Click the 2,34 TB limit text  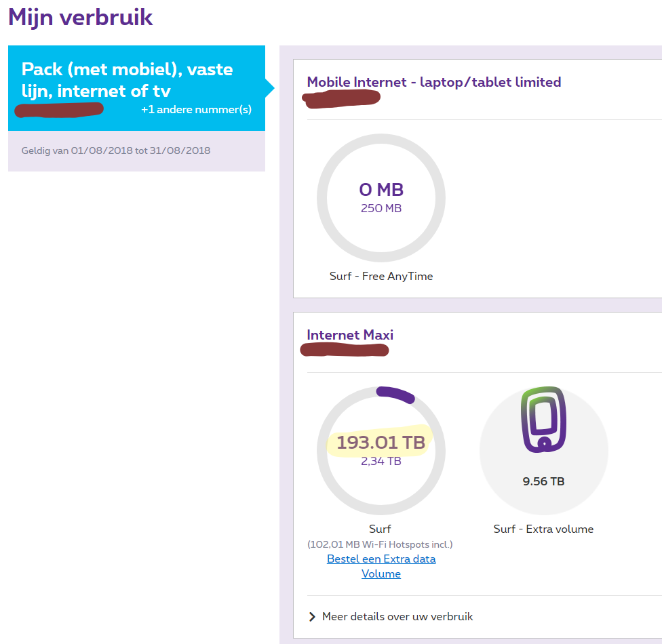point(381,462)
